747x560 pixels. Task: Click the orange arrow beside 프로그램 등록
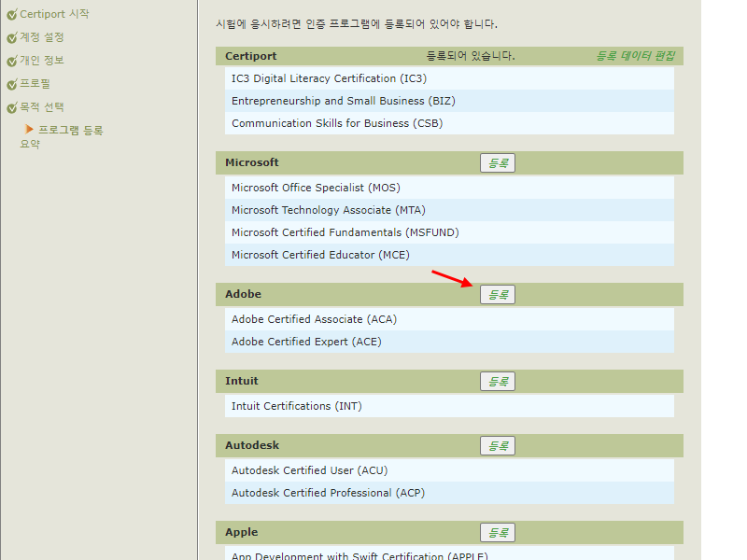[29, 129]
